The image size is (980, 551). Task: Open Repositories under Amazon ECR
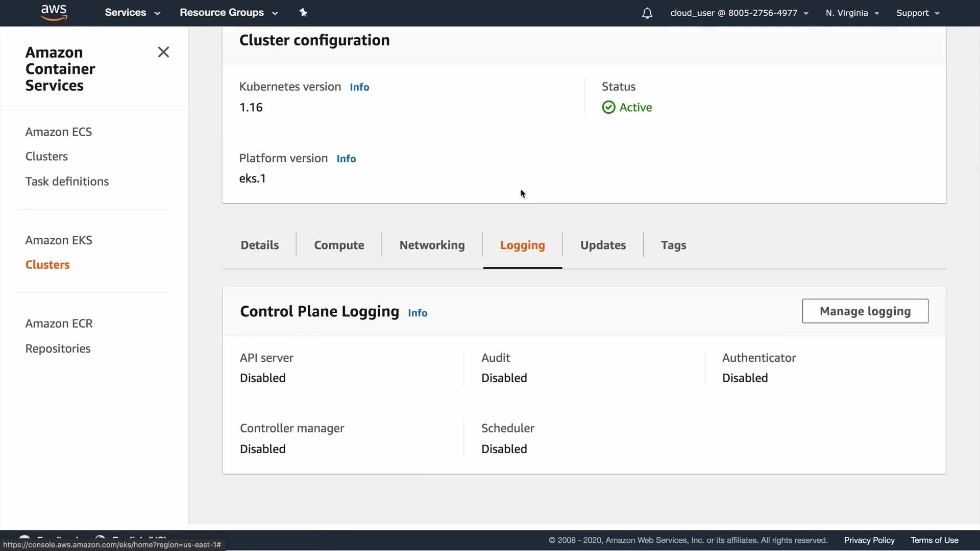click(58, 349)
